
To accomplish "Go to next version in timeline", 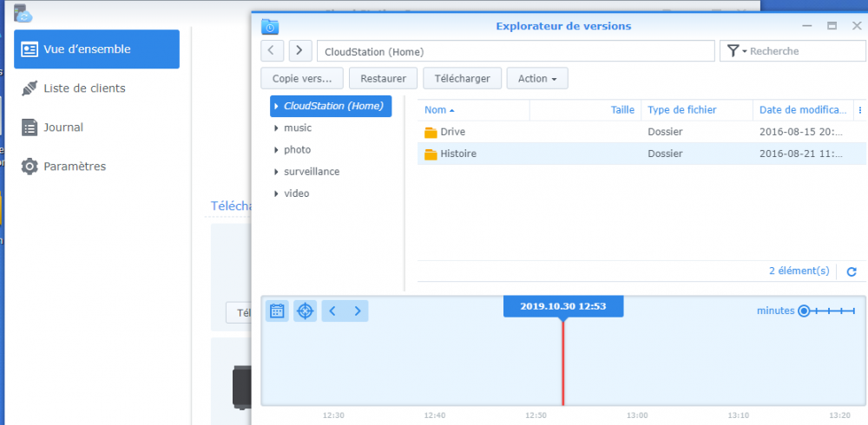I will (x=357, y=311).
